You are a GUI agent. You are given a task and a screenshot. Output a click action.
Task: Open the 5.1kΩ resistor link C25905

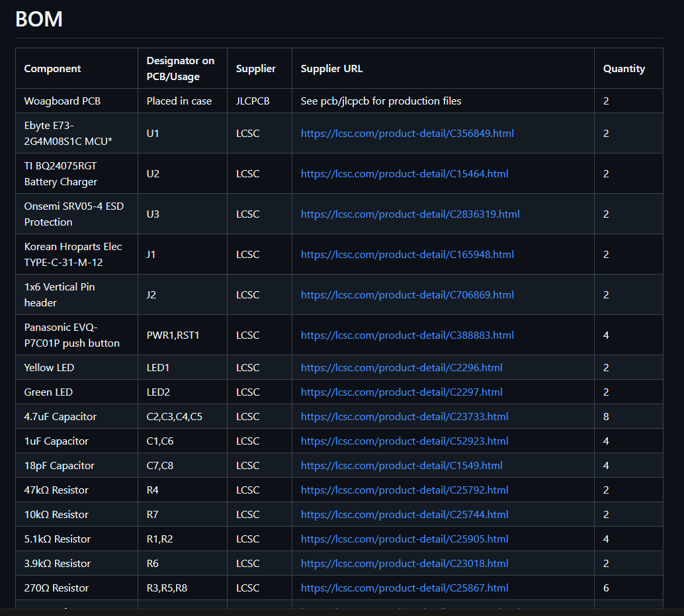pos(404,539)
